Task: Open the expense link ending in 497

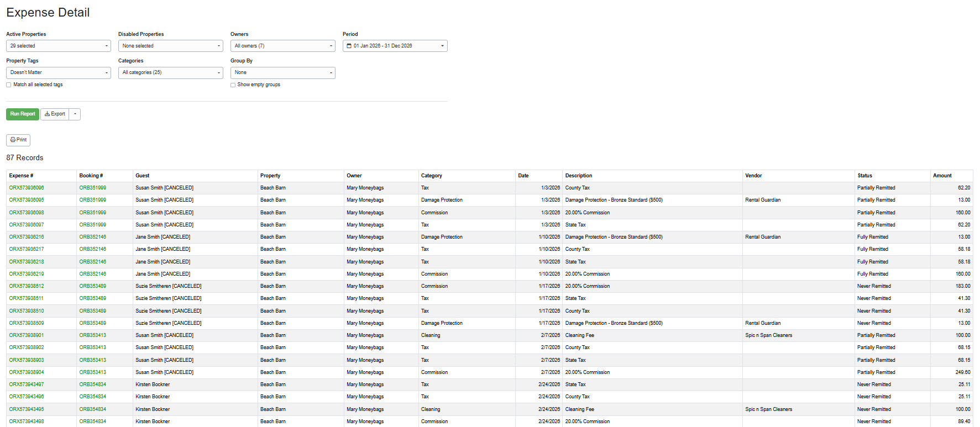Action: pos(27,384)
